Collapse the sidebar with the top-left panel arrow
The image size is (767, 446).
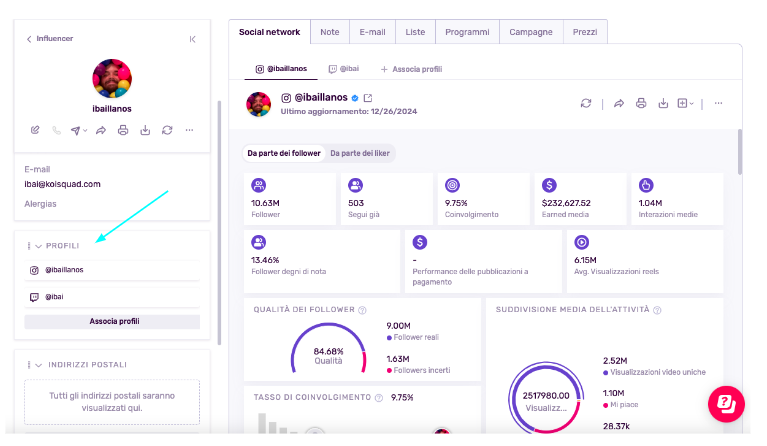(x=192, y=39)
